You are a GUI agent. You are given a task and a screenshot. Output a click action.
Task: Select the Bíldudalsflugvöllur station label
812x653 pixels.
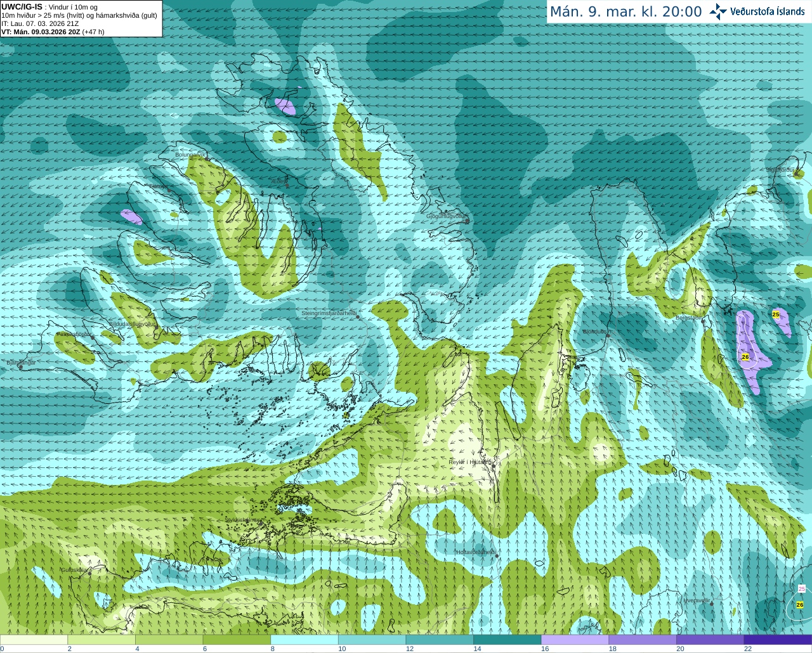click(x=132, y=323)
